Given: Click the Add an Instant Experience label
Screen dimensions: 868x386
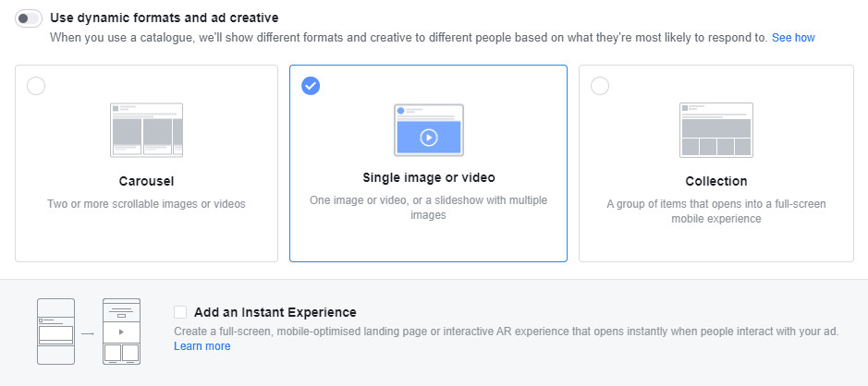Looking at the screenshot, I should (x=275, y=312).
